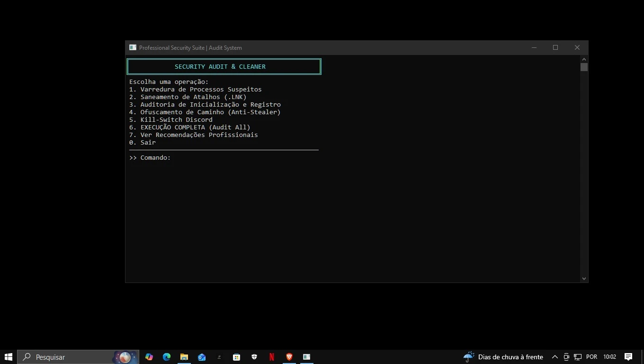Viewport: 644px width, 364px height.
Task: Open Brave browser from the taskbar
Action: click(289, 357)
